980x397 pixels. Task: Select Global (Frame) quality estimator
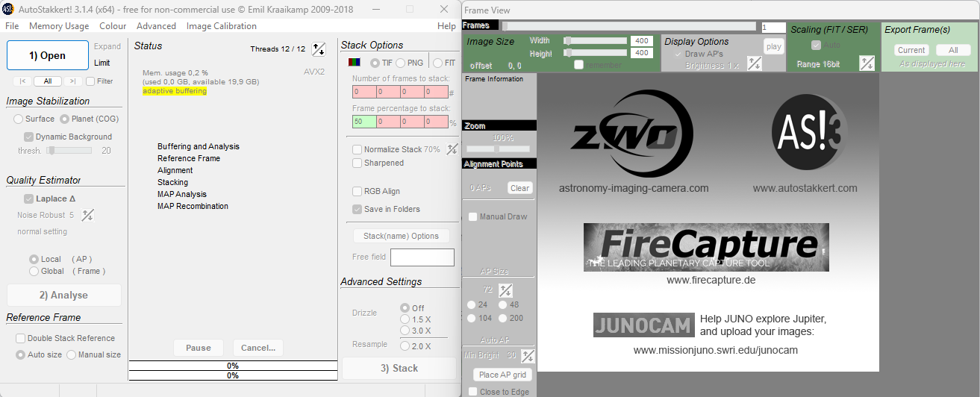[34, 271]
